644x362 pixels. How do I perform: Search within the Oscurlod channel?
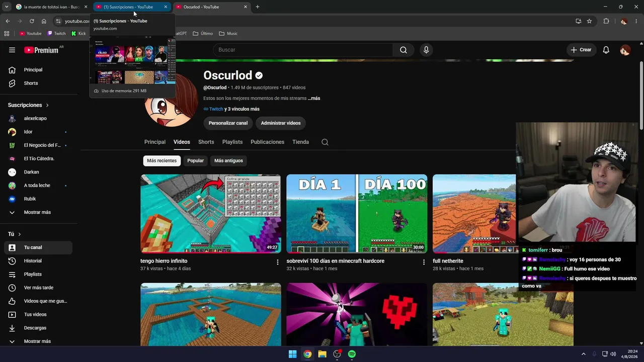[x=325, y=142]
